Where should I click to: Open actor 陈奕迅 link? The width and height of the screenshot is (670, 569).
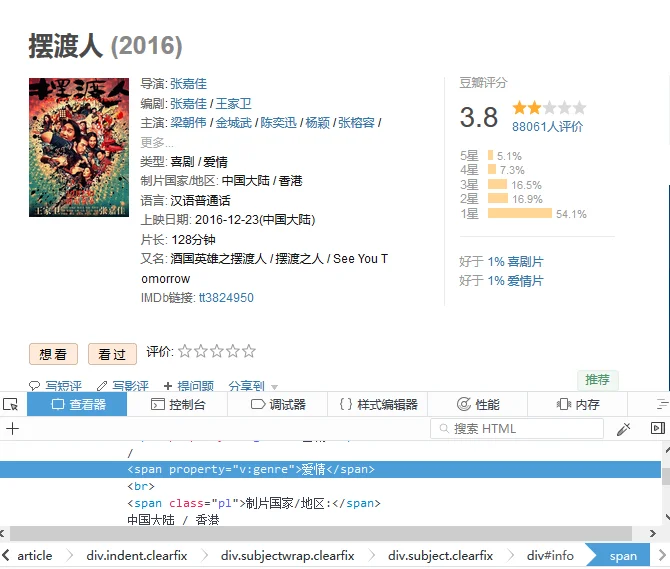279,123
